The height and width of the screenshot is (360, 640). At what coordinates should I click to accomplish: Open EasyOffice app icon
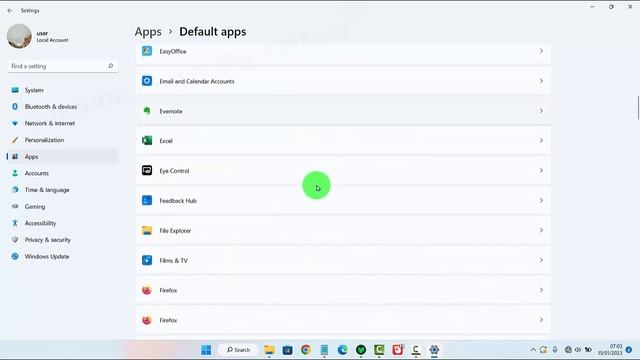tap(147, 51)
